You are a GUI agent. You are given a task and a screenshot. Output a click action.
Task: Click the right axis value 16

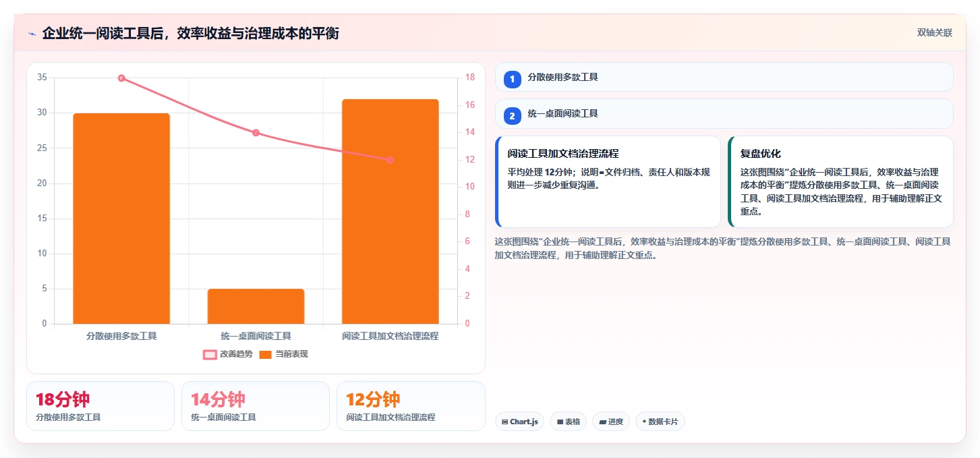click(x=470, y=105)
